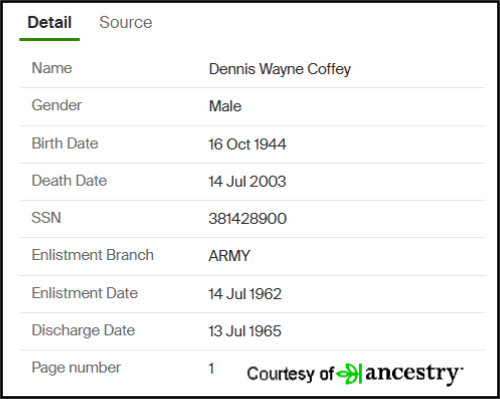The width and height of the screenshot is (500, 399).
Task: Switch to the Source tab
Action: point(126,23)
